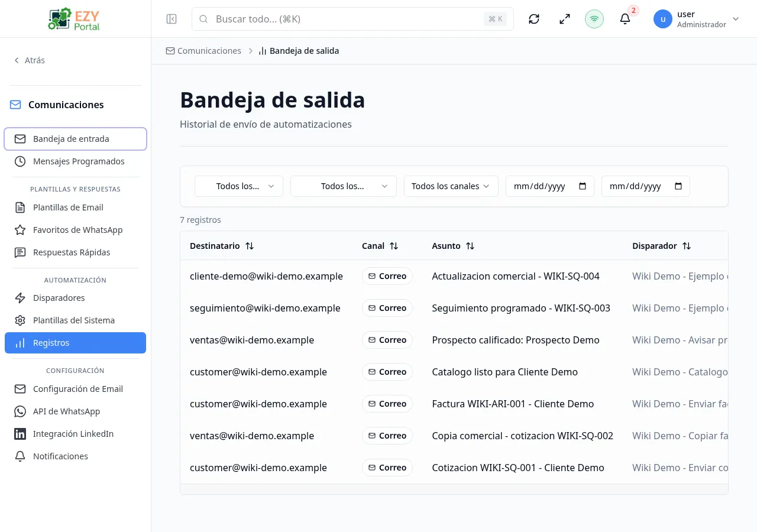The height and width of the screenshot is (532, 757).
Task: Click the '7 registros' count text
Action: coord(200,220)
